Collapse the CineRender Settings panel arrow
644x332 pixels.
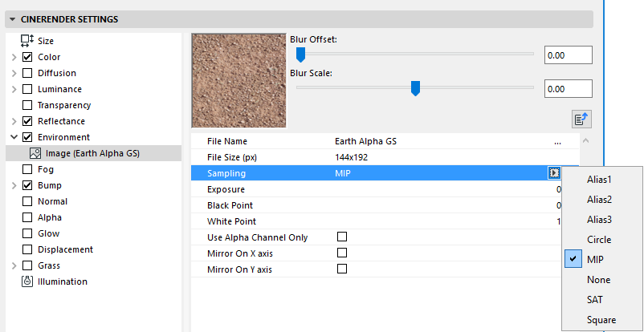13,18
